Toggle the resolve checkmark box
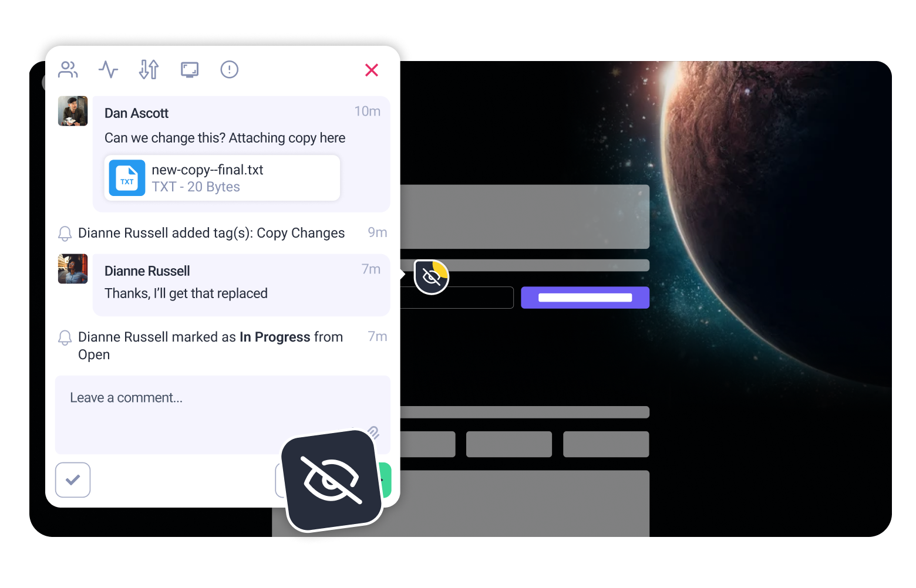The height and width of the screenshot is (588, 916). click(x=73, y=480)
